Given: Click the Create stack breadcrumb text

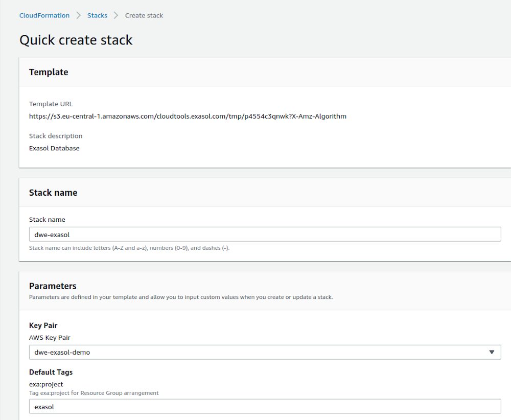Looking at the screenshot, I should [144, 15].
